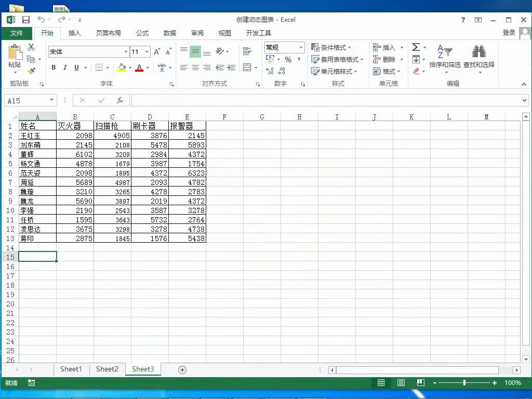532x399 pixels.
Task: Click the zoom slider handle
Action: [464, 383]
